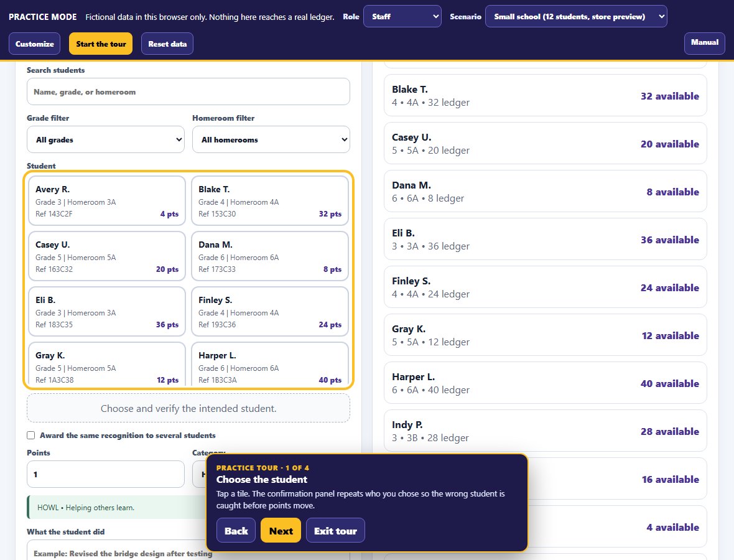Choose the Dana M. student tile

coord(270,256)
